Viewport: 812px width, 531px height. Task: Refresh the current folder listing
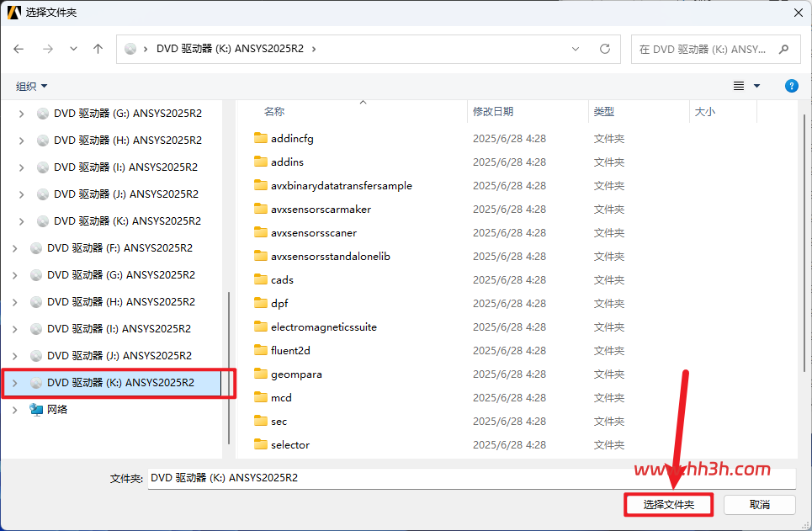[x=605, y=49]
